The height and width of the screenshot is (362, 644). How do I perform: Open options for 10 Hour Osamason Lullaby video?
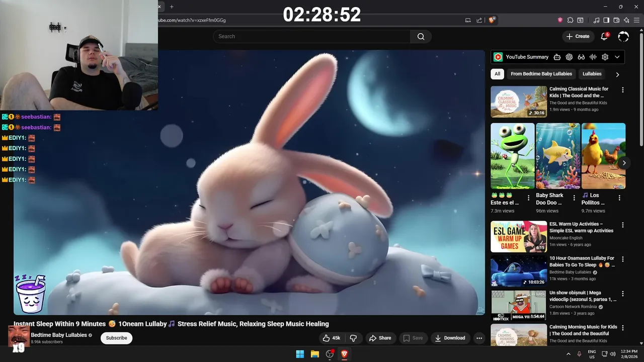[x=623, y=259]
